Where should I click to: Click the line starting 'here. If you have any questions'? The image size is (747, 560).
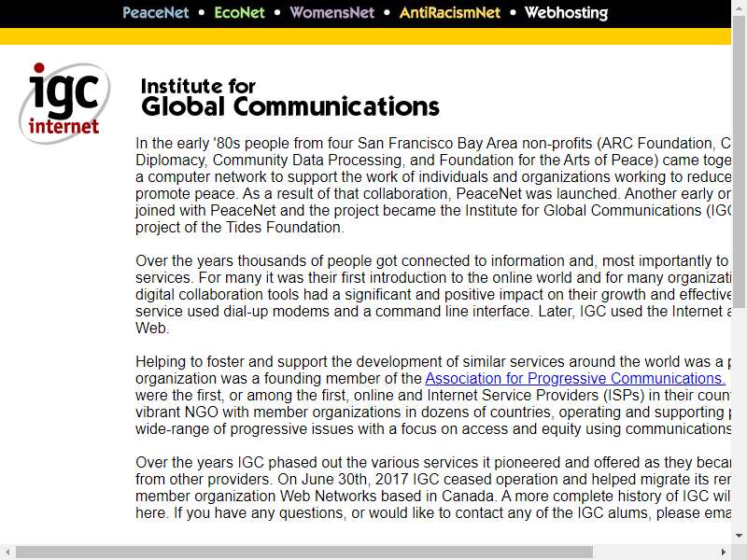pos(433,512)
